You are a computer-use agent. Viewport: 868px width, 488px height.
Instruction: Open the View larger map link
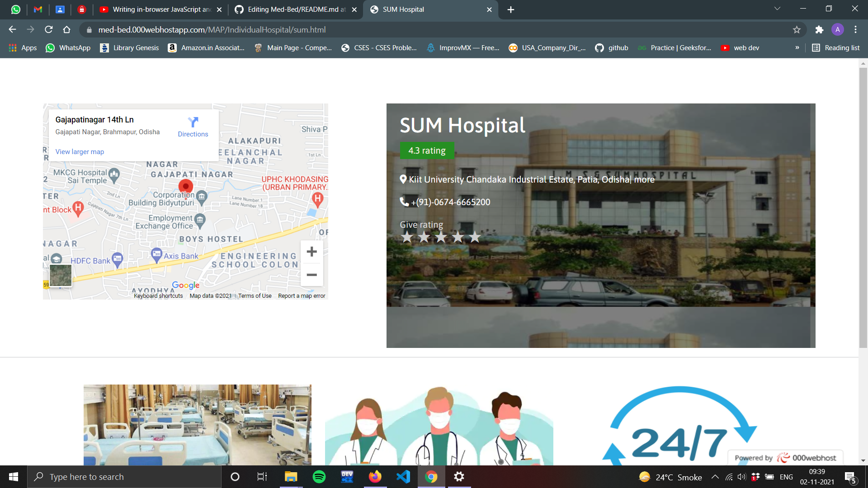click(x=80, y=151)
